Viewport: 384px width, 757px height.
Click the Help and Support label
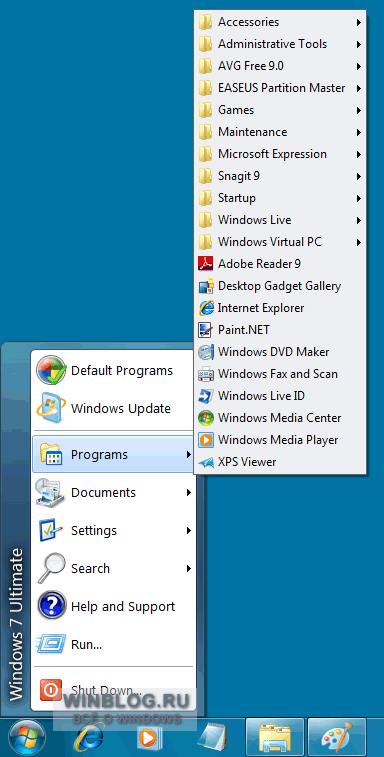tap(123, 607)
